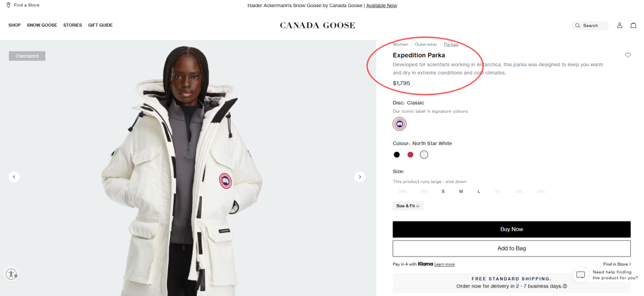Select size M
Screen dimensions: 644x296
[461, 192]
